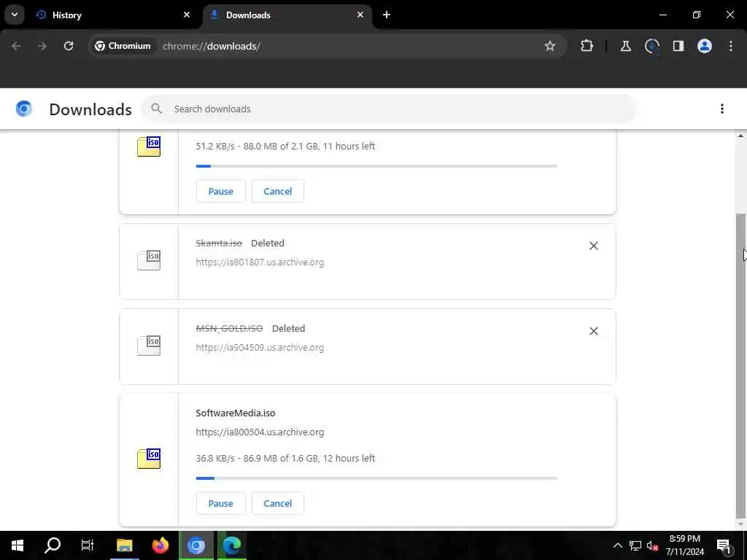
Task: Open the Chromium three-dot main menu
Action: click(731, 46)
